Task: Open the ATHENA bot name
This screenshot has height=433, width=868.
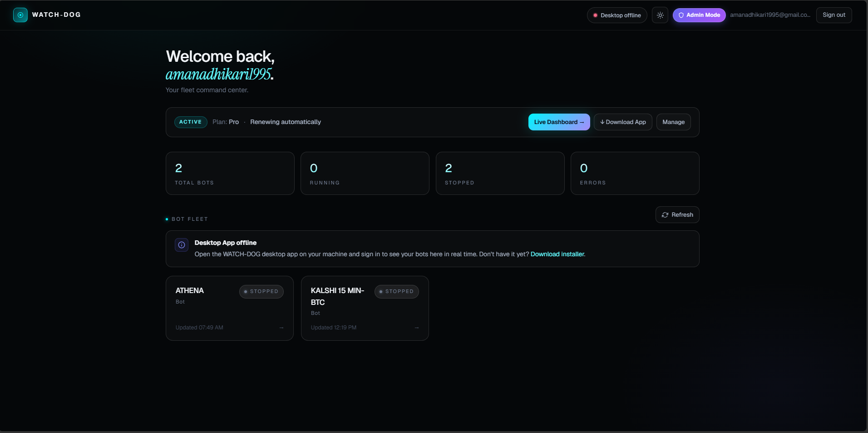Action: [x=190, y=290]
